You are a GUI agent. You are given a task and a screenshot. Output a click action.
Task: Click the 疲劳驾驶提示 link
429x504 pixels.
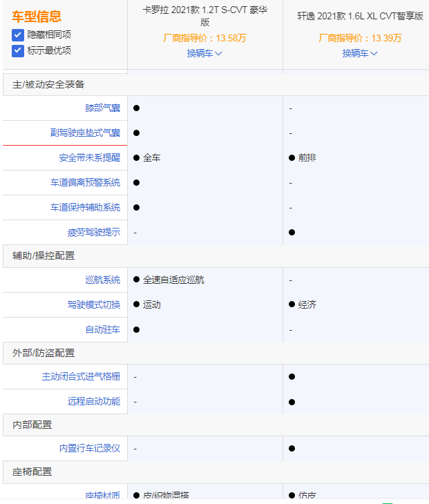tap(93, 232)
